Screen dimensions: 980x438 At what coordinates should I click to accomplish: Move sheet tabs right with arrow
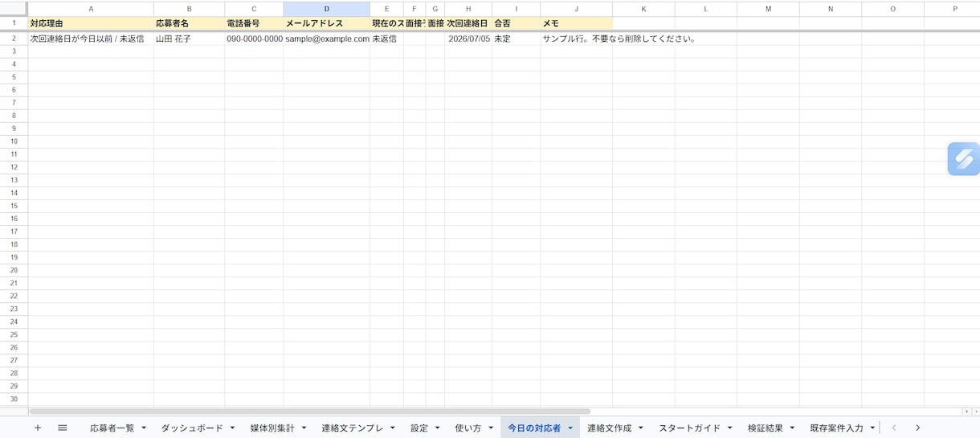(917, 428)
